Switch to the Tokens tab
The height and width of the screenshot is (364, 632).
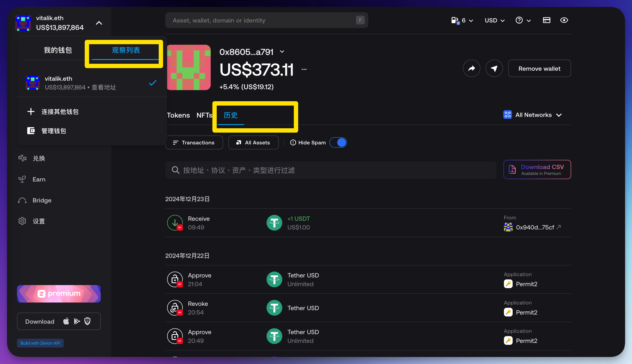pos(178,115)
